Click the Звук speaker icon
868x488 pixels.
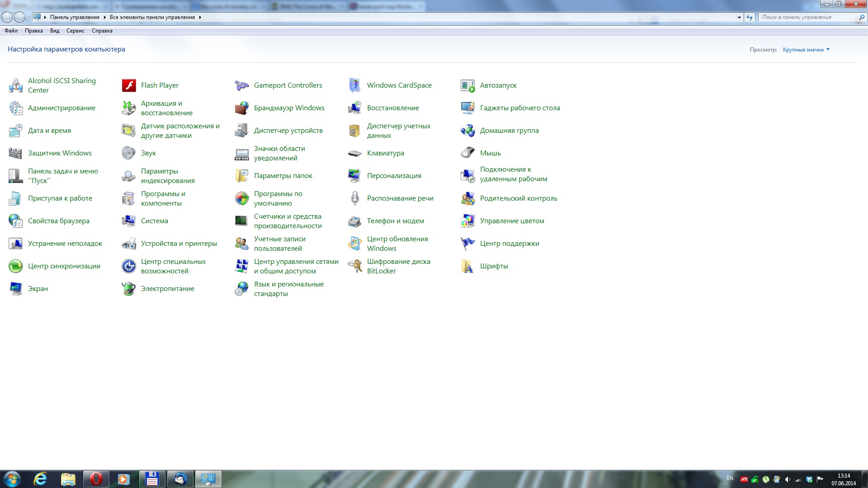(x=129, y=153)
